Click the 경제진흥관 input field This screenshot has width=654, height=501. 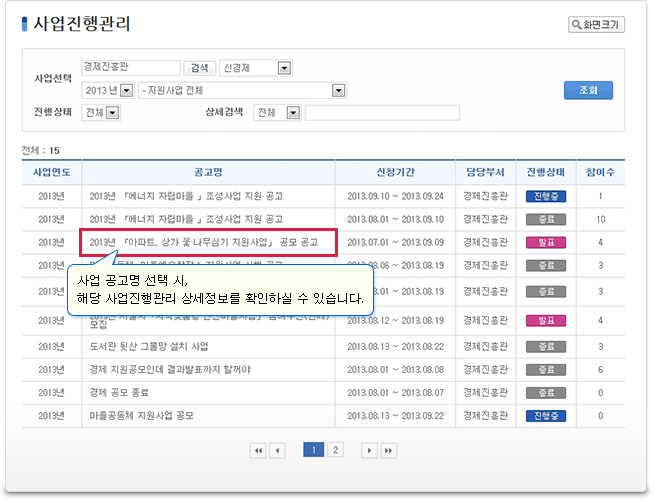coord(131,68)
